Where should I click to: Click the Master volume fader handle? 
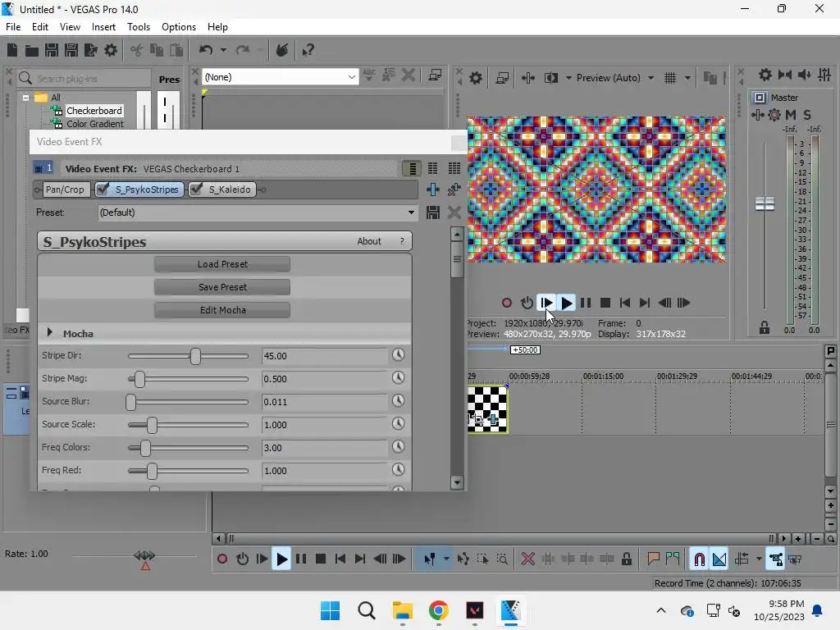click(765, 204)
